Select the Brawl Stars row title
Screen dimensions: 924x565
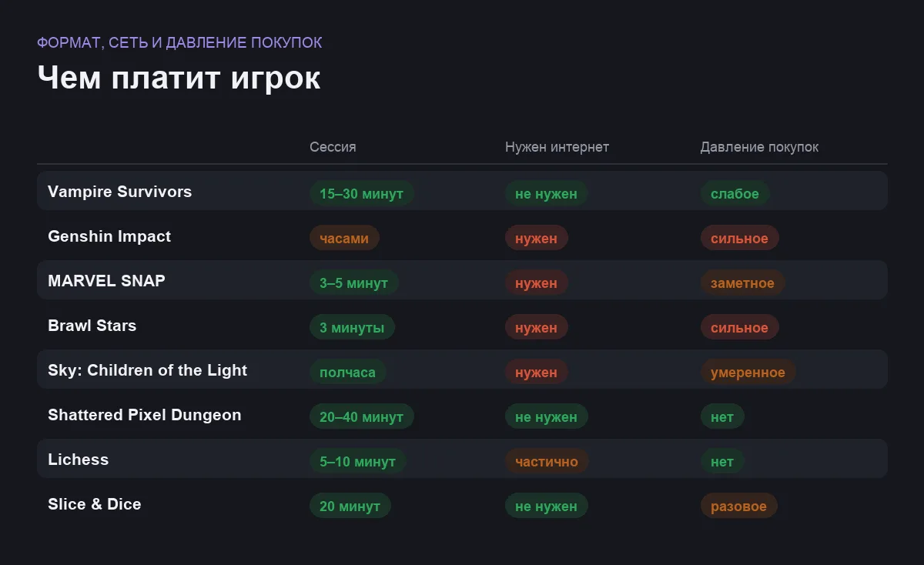pos(92,326)
